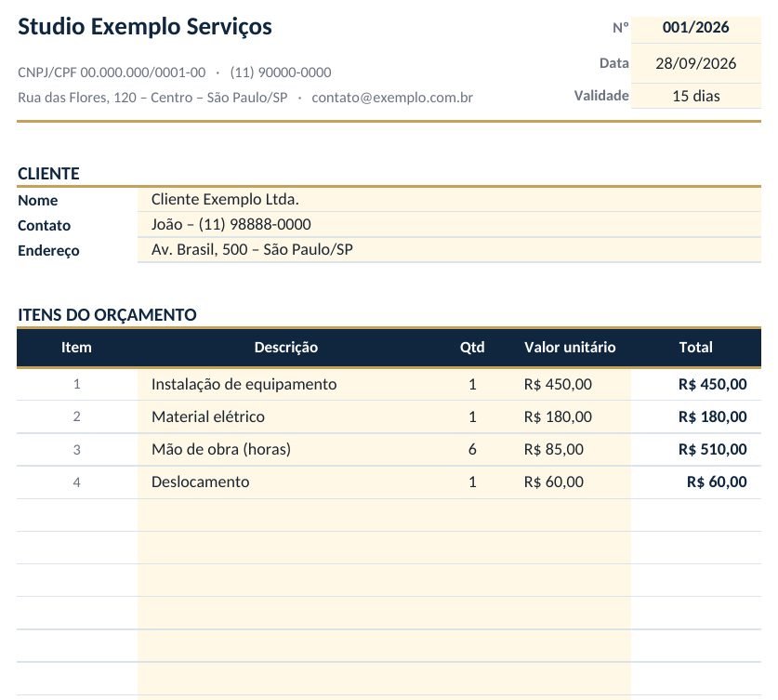
Task: Click total R$ 180,00 for Material elétrico
Action: [713, 416]
